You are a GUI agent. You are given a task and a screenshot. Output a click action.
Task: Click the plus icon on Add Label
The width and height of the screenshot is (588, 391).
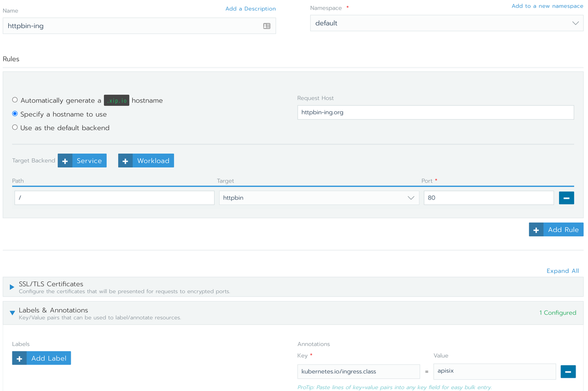[x=19, y=358]
